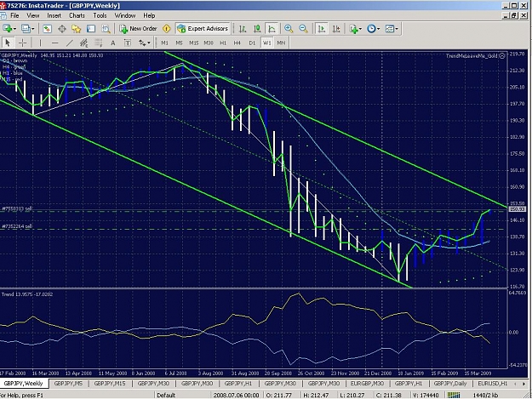This screenshot has height=399, width=532.
Task: Switch to GBPJPY,M5 chart tab
Action: coord(68,384)
